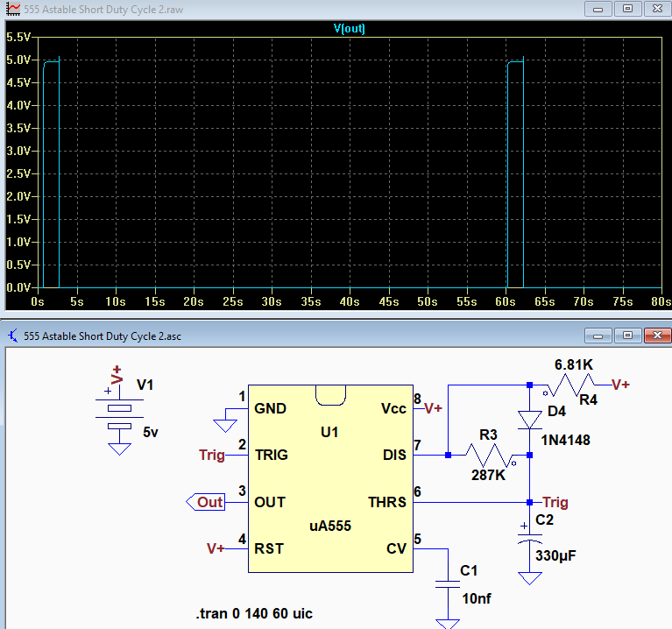Click the Trig net label near C2
672x629 pixels.
555,502
